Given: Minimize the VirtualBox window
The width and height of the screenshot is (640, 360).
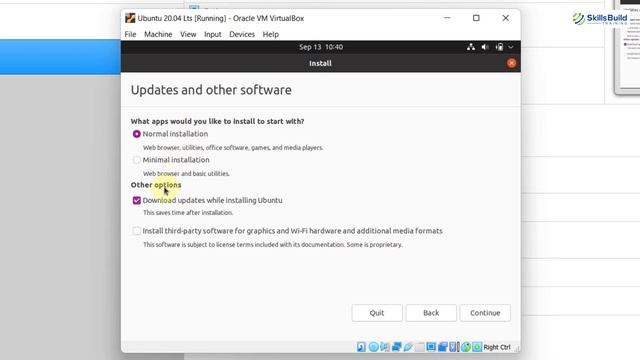Looking at the screenshot, I should [447, 18].
